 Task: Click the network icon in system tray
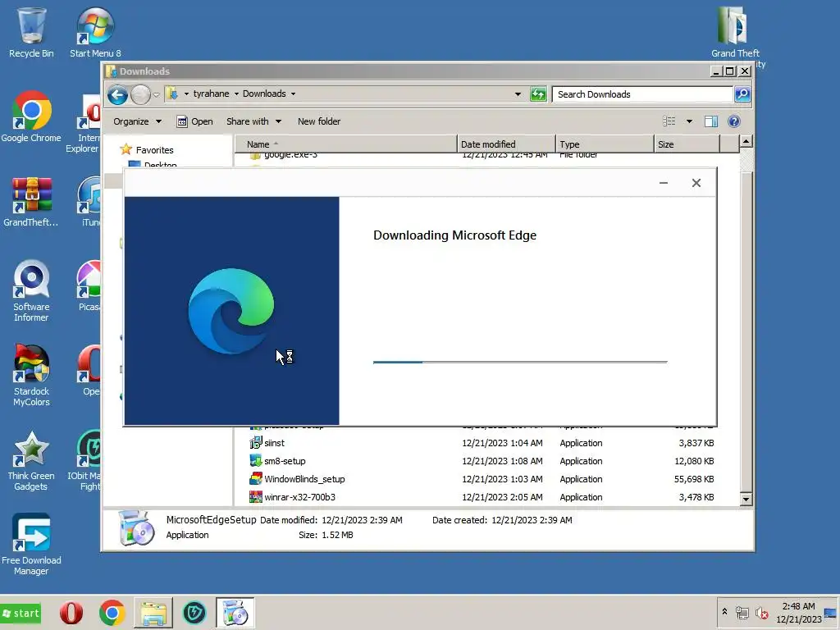click(x=742, y=613)
